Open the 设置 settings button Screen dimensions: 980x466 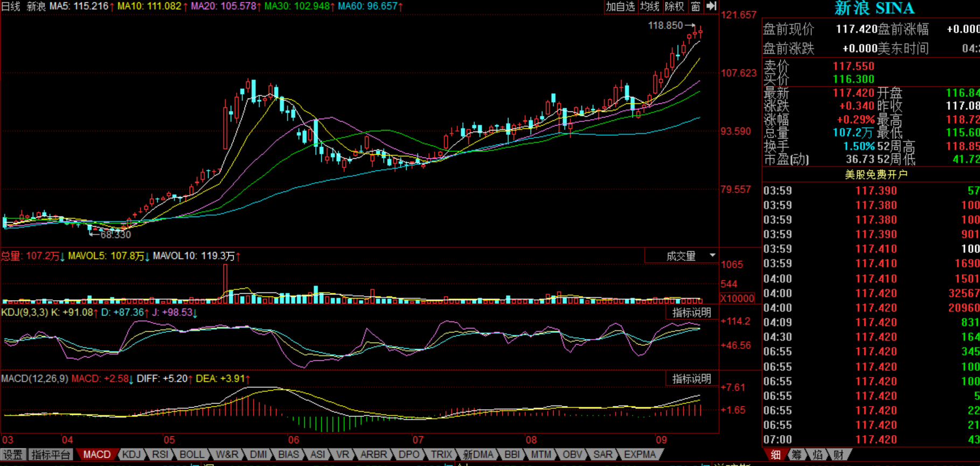click(13, 455)
